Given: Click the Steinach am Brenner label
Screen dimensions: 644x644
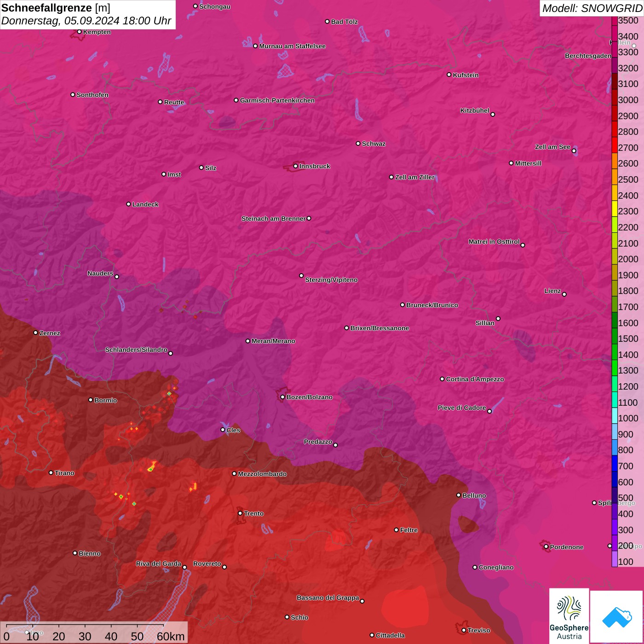Looking at the screenshot, I should point(273,218).
